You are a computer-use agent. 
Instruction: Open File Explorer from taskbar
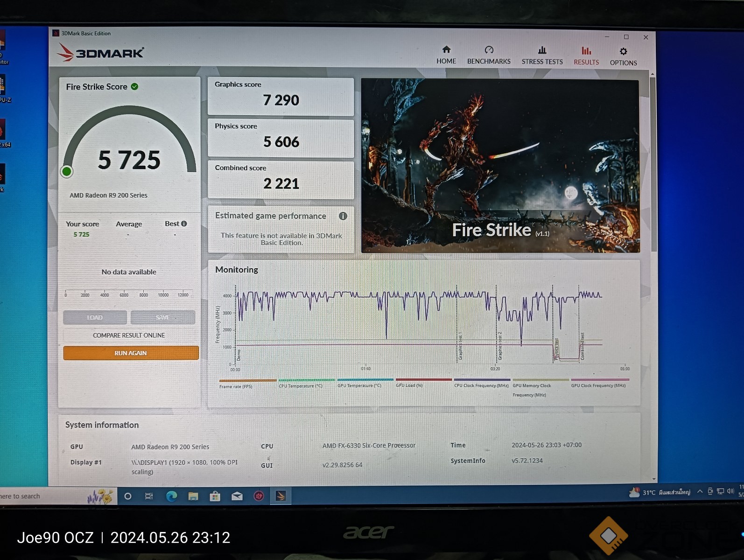193,496
